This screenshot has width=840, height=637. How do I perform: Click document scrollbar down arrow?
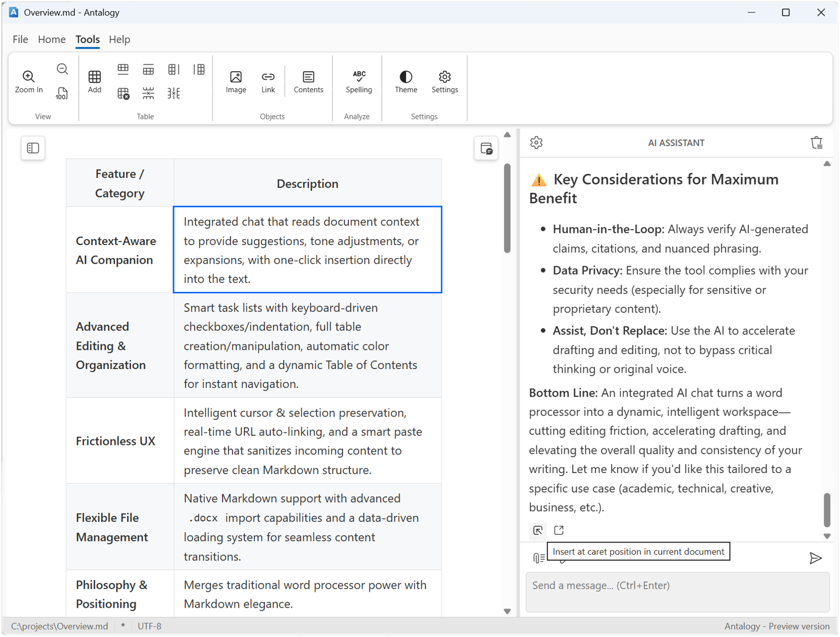(508, 611)
